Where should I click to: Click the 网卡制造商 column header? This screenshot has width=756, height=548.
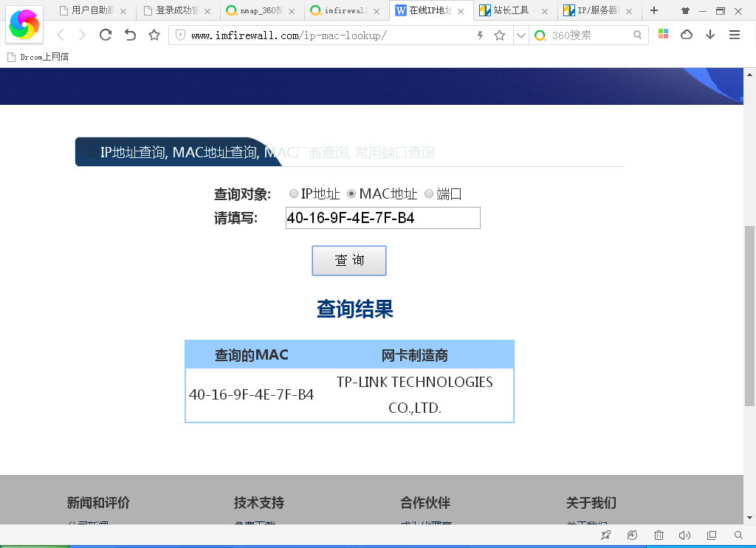click(x=415, y=355)
